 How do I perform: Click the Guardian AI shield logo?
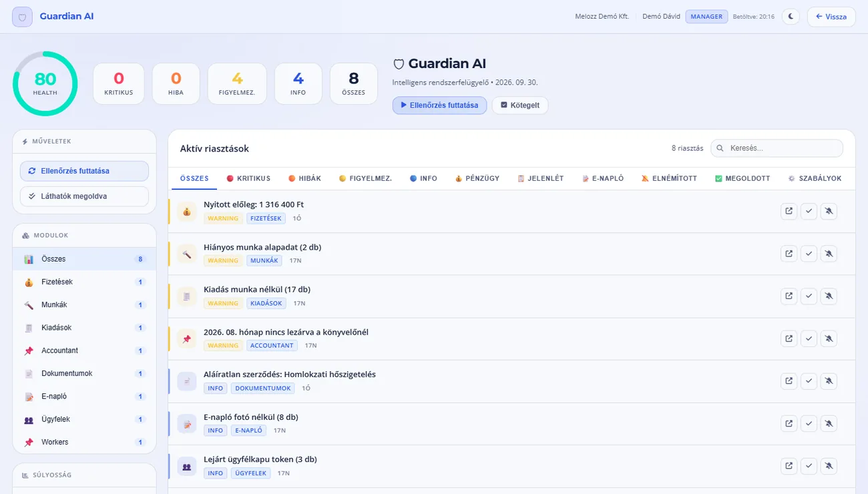[22, 17]
